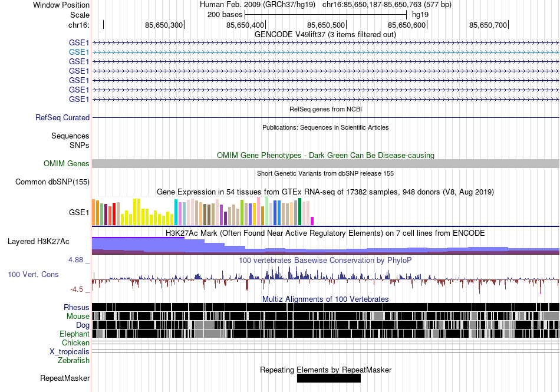Click the hg19 label beside the scale bar
This screenshot has height=392, width=560.
pos(420,15)
